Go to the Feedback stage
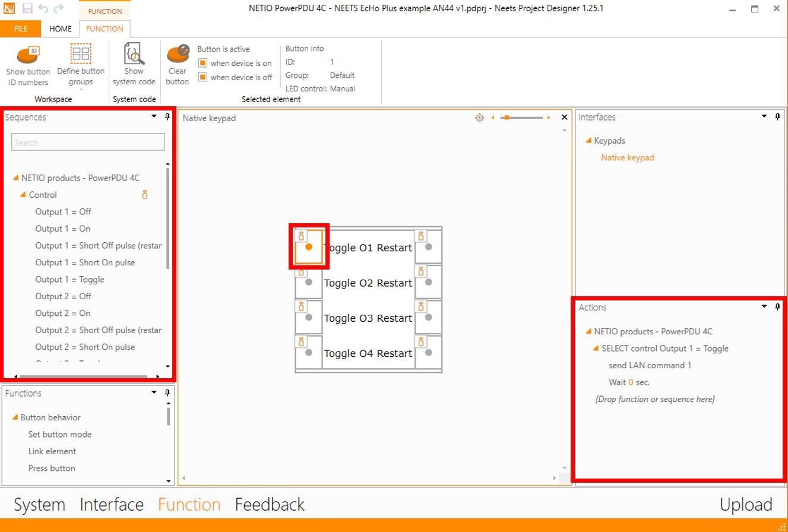The width and height of the screenshot is (788, 532). [x=270, y=505]
